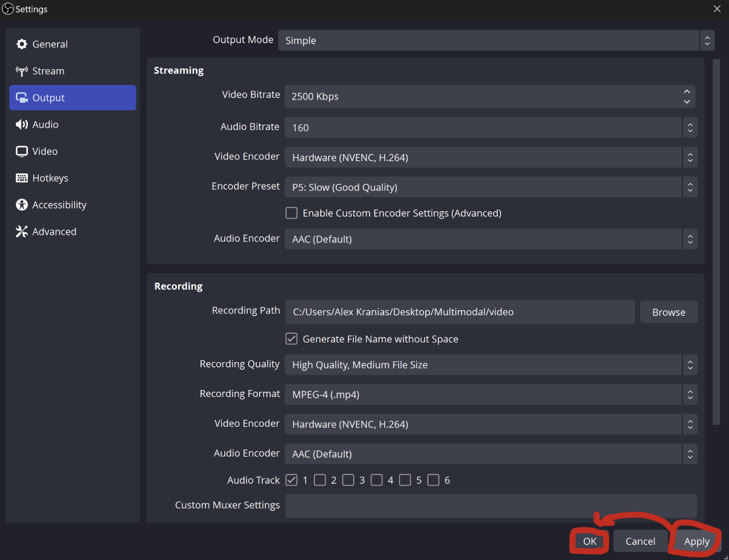This screenshot has width=729, height=560.
Task: Click the Accessibility person icon
Action: (22, 205)
